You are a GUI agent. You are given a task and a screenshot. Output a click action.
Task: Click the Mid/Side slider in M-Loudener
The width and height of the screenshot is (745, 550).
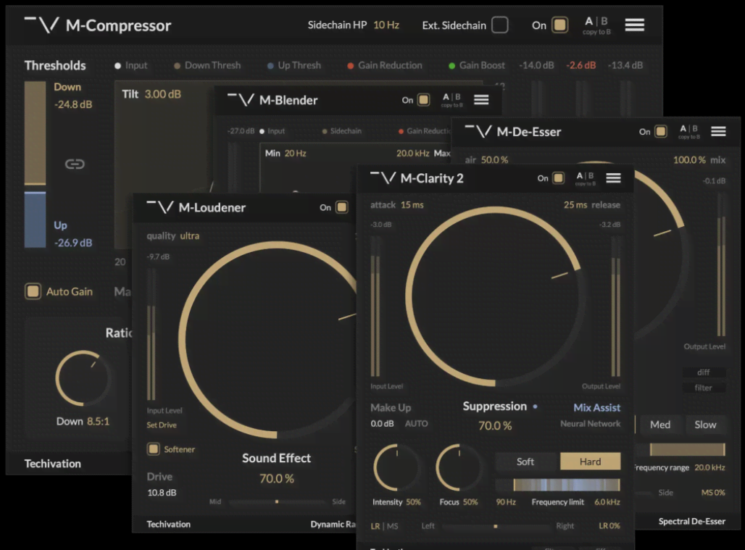(277, 501)
